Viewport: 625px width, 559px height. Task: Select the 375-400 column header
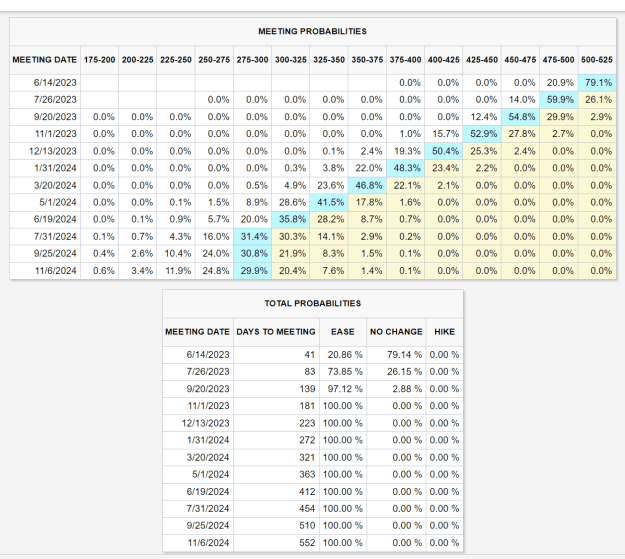click(406, 60)
